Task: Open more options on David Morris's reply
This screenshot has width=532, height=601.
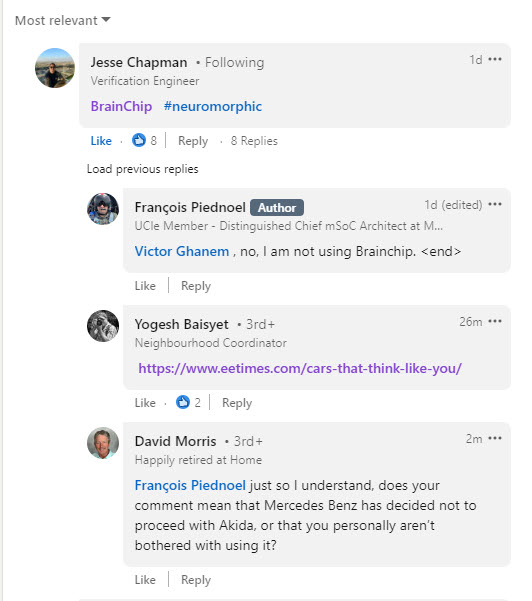Action: pos(495,438)
